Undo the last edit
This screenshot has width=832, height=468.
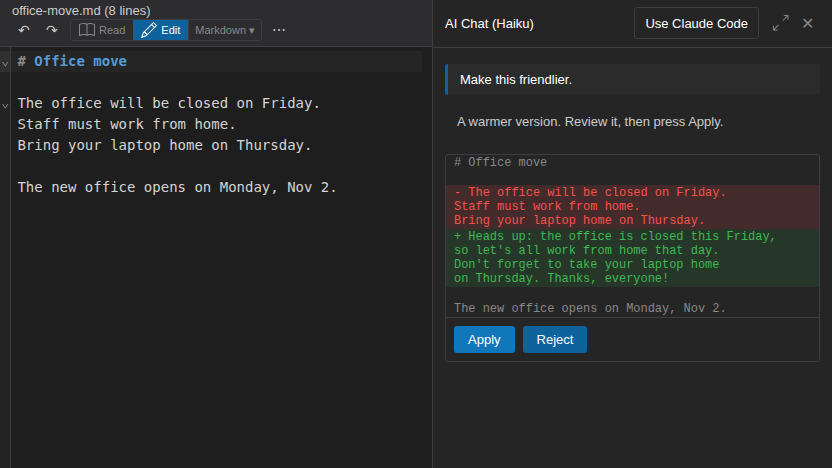point(24,30)
